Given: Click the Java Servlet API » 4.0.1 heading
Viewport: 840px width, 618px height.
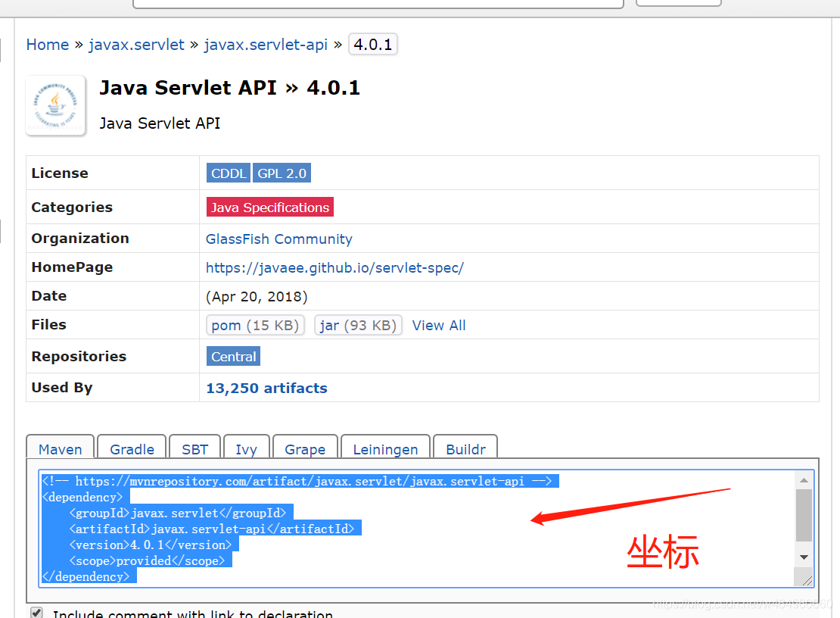Looking at the screenshot, I should (x=230, y=87).
